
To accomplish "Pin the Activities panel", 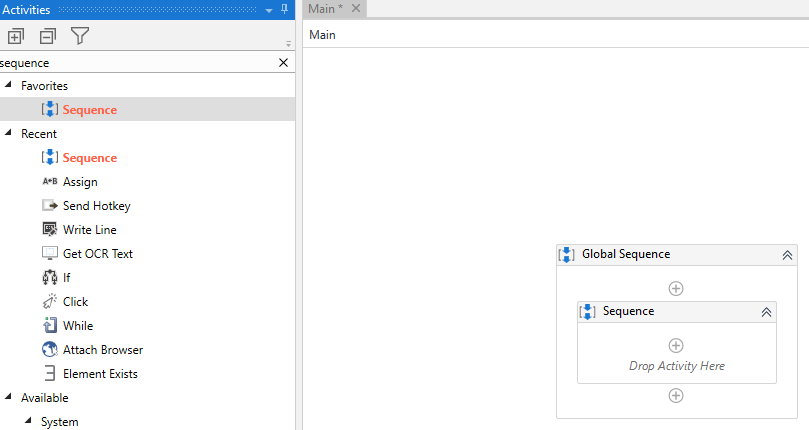I will (x=284, y=9).
